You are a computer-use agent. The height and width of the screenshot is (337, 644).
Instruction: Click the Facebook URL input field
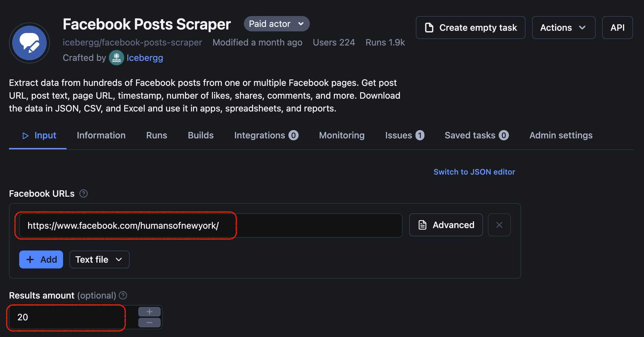[x=211, y=226]
